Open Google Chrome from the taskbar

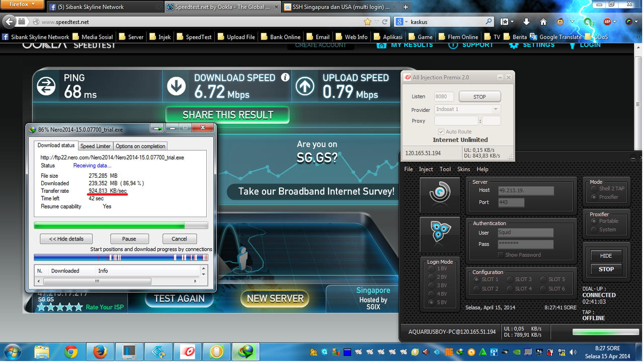[71, 351]
